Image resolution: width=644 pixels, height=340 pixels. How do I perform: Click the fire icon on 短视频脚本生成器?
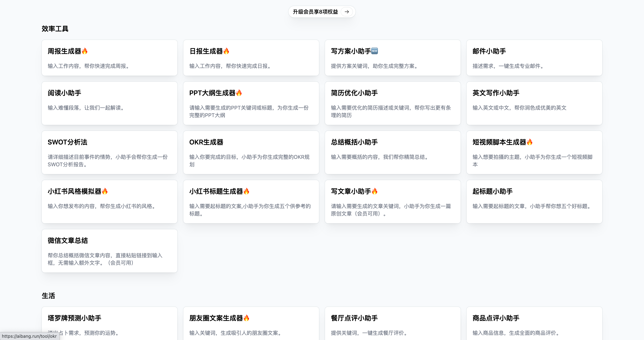click(530, 142)
